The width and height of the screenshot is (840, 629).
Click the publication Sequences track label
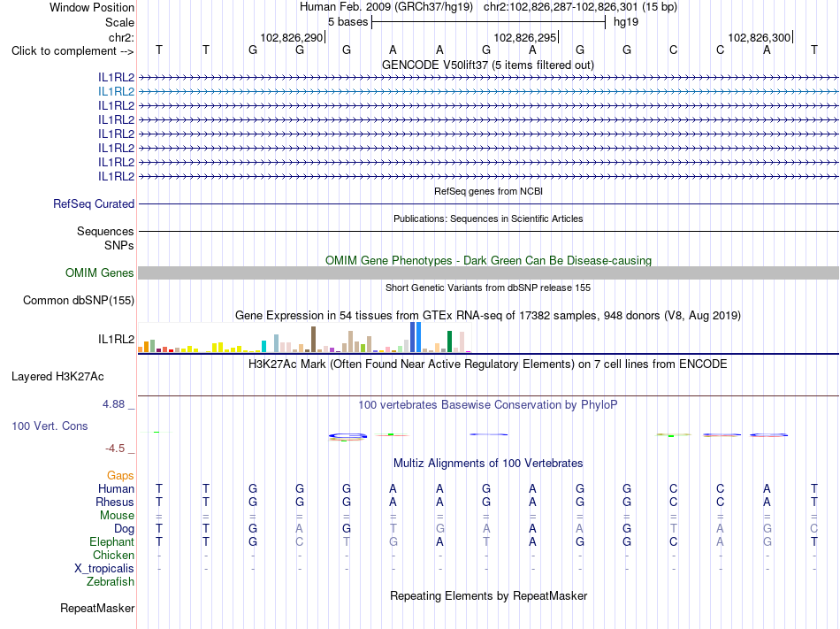coord(105,232)
